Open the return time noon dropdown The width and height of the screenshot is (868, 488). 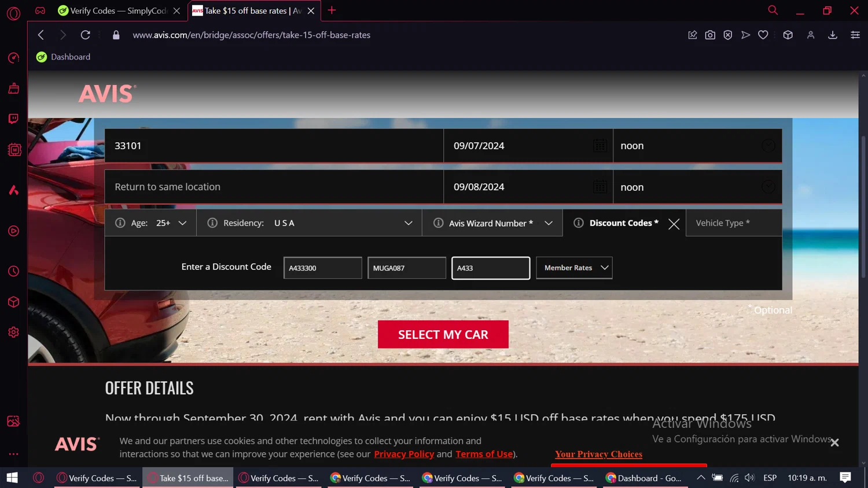point(697,187)
